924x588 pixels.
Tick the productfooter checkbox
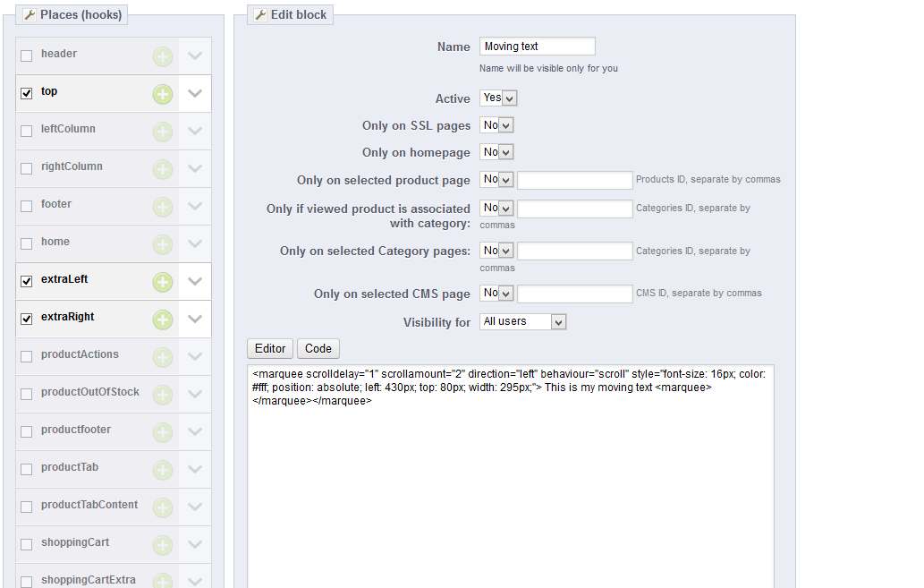point(27,431)
